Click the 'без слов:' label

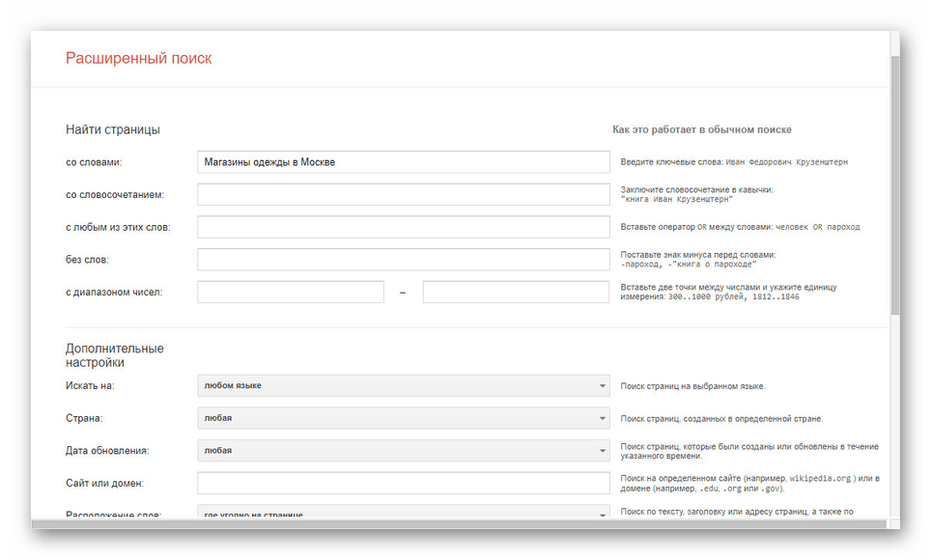coord(87,260)
